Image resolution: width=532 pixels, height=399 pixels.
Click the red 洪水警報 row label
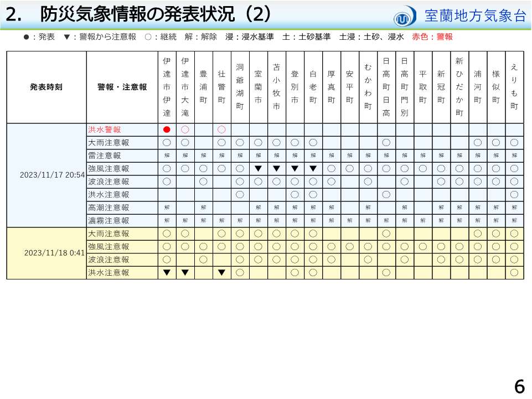[x=105, y=129]
